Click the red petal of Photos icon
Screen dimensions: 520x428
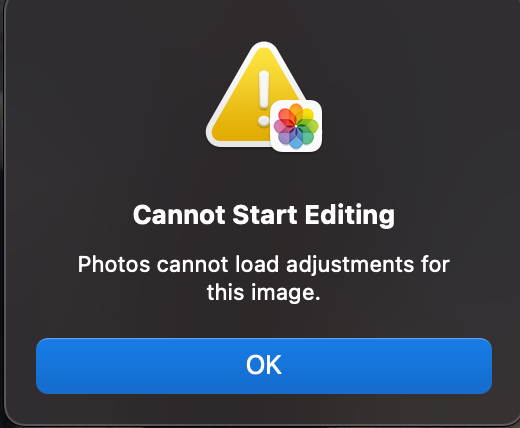coord(285,117)
